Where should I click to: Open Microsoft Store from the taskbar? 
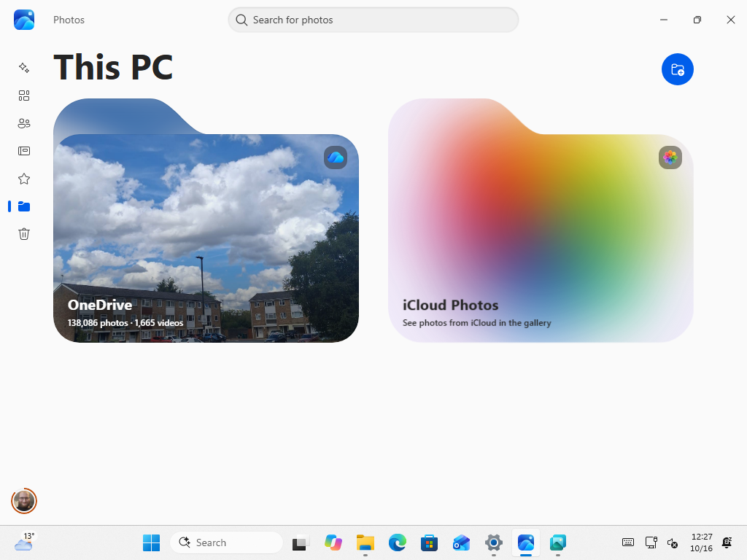click(x=429, y=542)
